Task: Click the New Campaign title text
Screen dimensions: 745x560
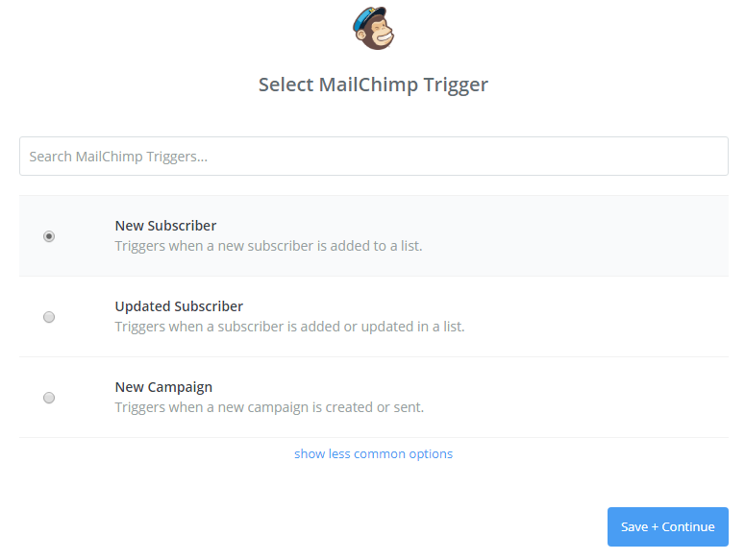Action: pos(163,387)
